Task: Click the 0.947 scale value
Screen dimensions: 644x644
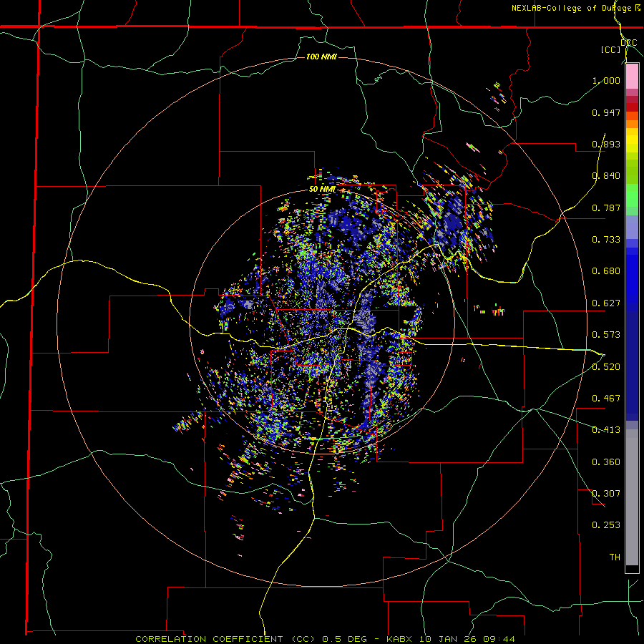Action: tap(606, 112)
